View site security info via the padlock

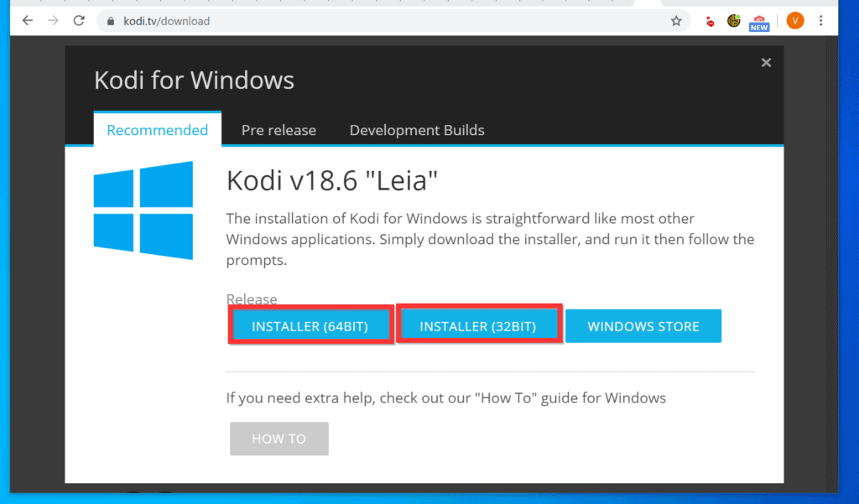110,20
